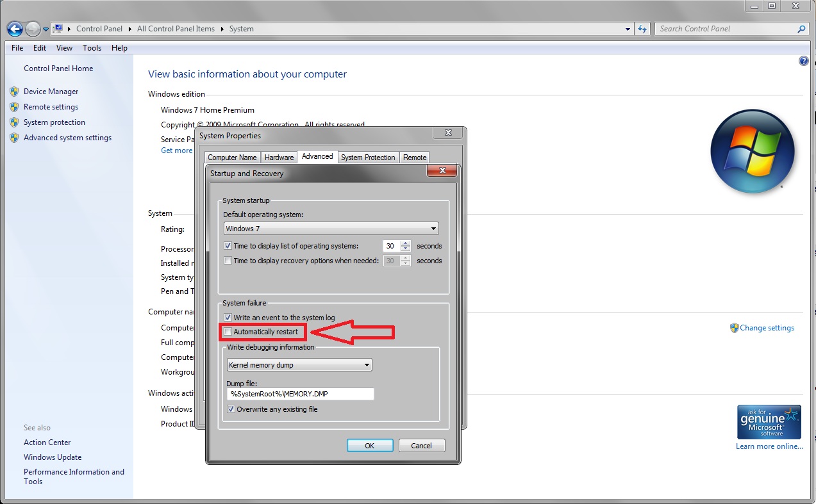
Task: Click the System breadcrumb
Action: click(x=241, y=29)
